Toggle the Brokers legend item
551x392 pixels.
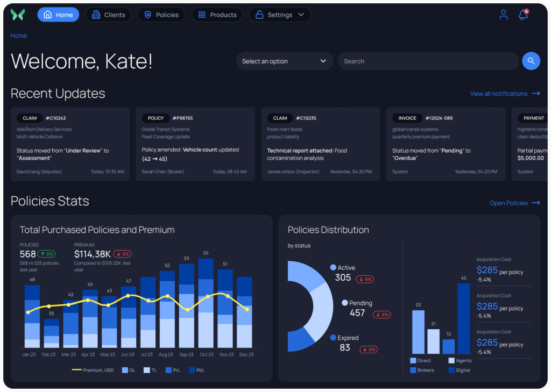coord(421,370)
